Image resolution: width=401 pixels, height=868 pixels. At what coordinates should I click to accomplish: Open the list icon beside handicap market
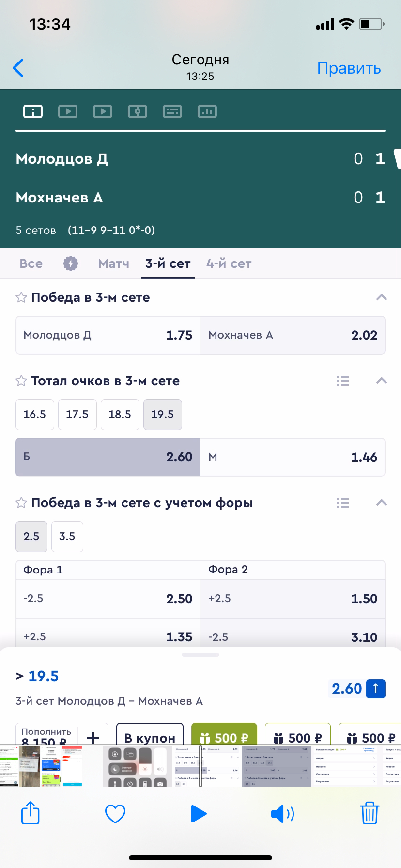click(x=343, y=503)
